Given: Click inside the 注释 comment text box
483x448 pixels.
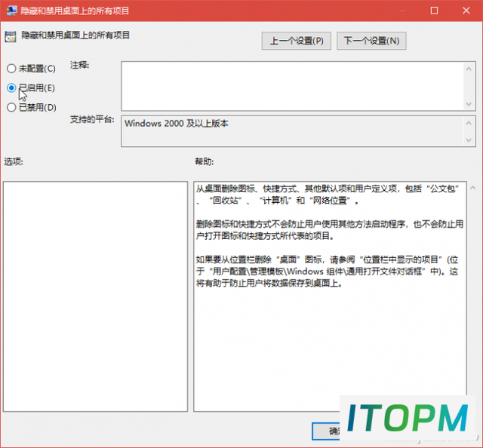Looking at the screenshot, I should tap(292, 86).
